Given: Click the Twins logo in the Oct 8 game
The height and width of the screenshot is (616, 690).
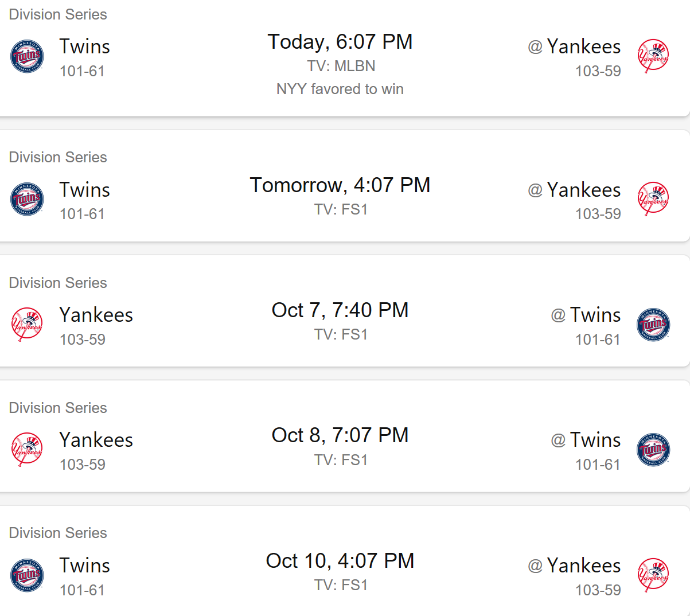Looking at the screenshot, I should [653, 450].
